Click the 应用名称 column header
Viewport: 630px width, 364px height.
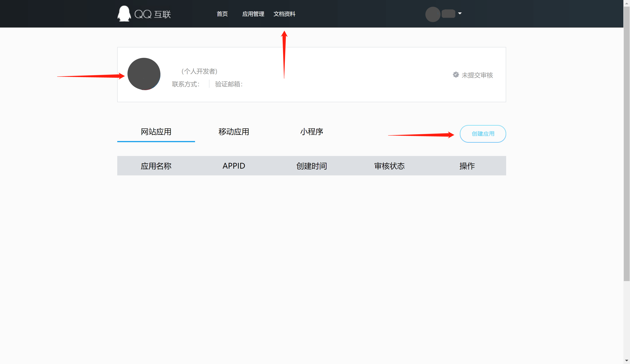(156, 166)
